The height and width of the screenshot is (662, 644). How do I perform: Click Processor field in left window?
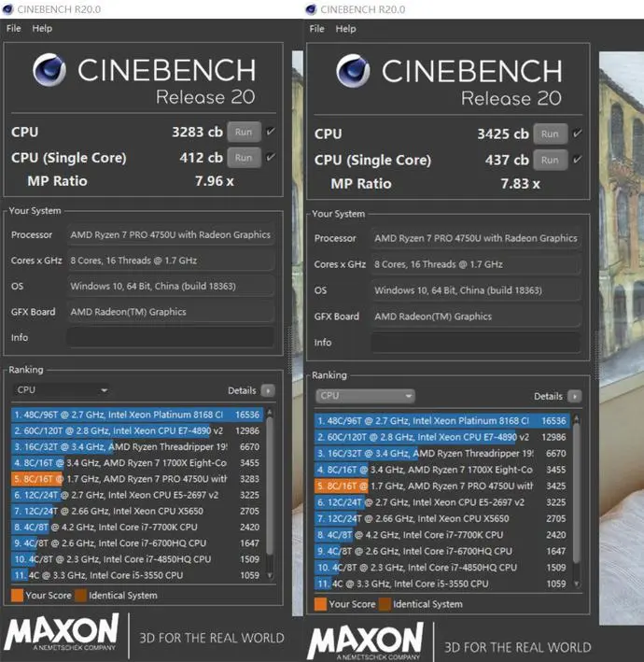pos(171,234)
